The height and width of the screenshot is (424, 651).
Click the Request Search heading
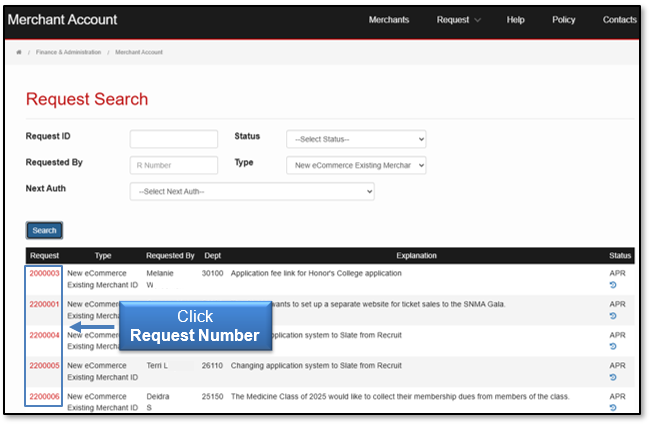(87, 99)
